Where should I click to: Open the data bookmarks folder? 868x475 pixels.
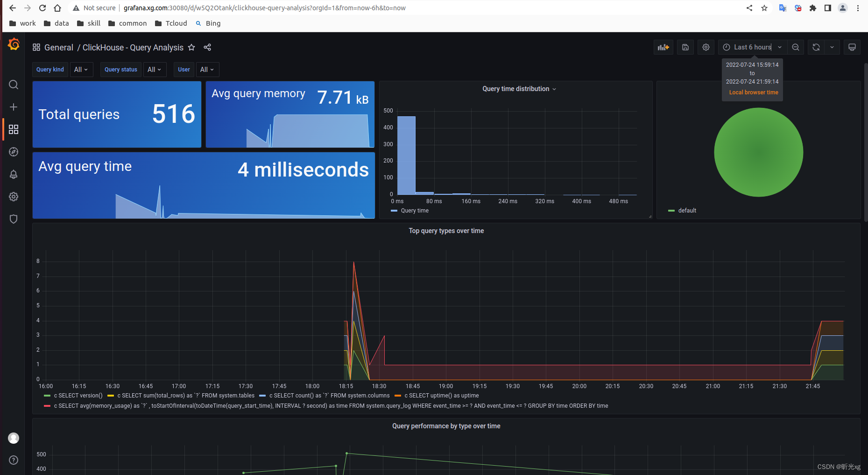tap(56, 23)
